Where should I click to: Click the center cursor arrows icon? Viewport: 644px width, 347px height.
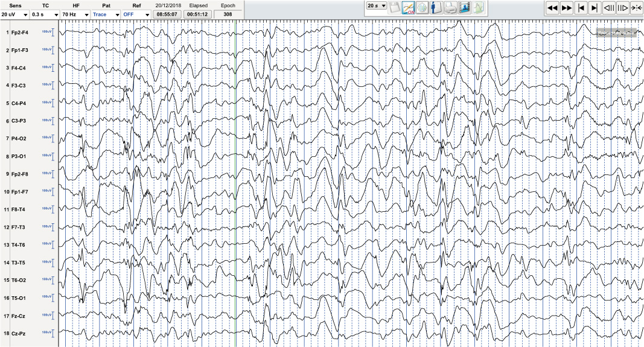point(636,8)
